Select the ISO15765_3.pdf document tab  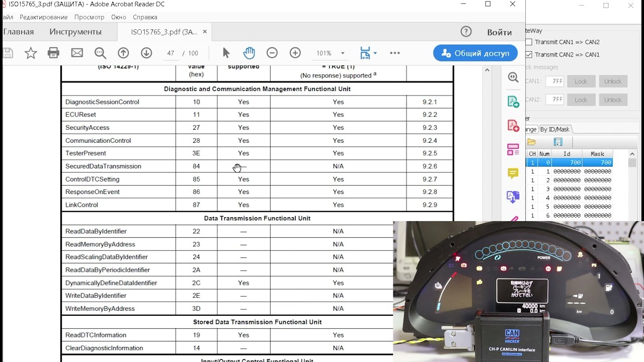tap(164, 32)
